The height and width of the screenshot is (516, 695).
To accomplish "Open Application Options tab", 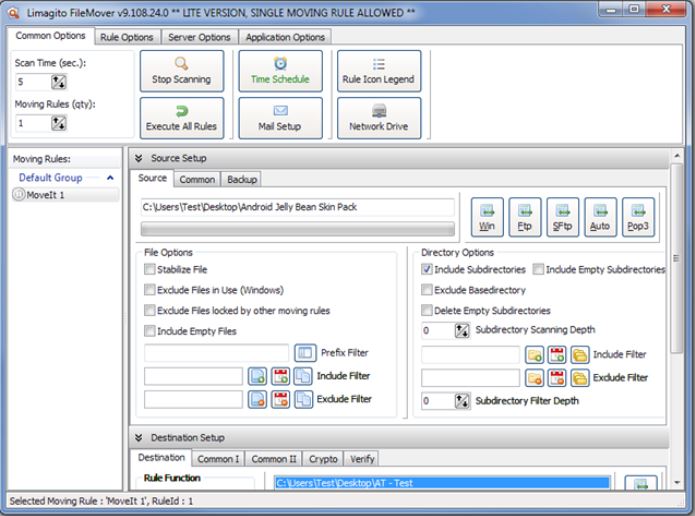I will [285, 37].
